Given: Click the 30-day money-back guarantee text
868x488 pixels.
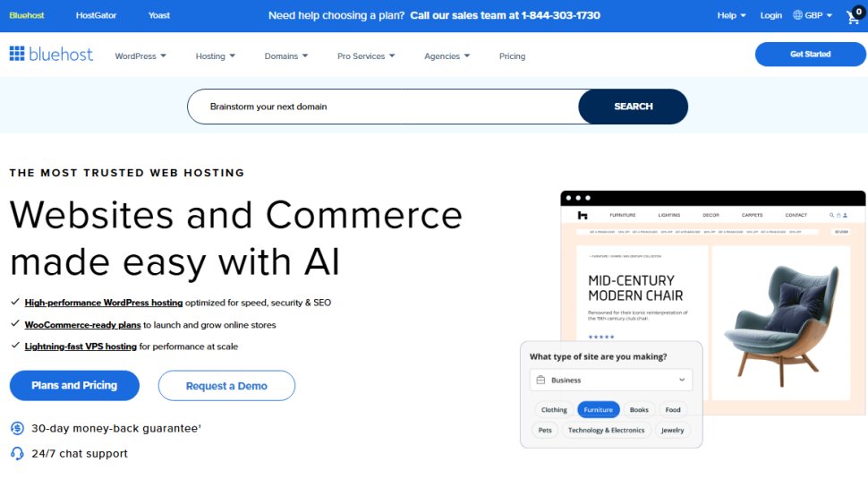Looking at the screenshot, I should click(x=116, y=428).
